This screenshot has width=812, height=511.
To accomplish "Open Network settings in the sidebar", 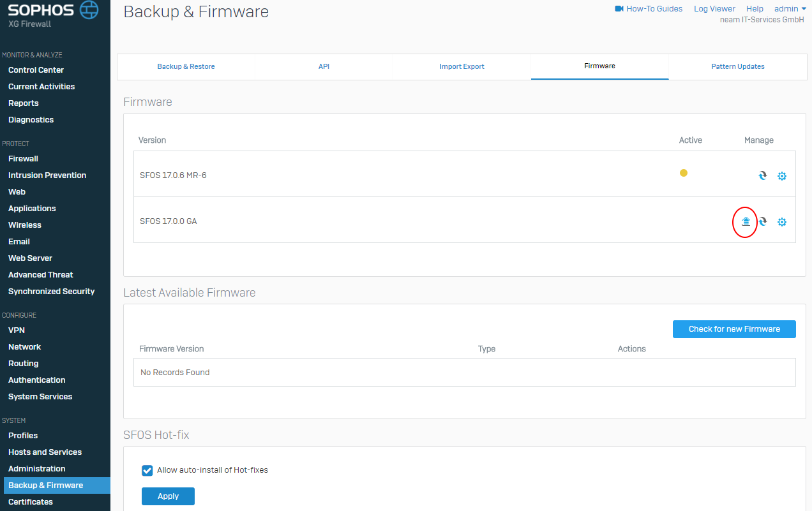I will pos(24,347).
